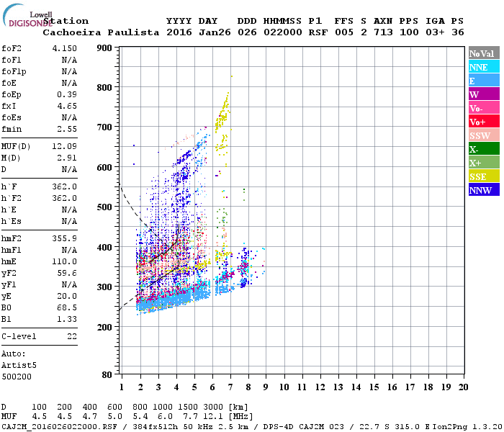Click the foF2 value 4.150
504x432 pixels.
65,48
